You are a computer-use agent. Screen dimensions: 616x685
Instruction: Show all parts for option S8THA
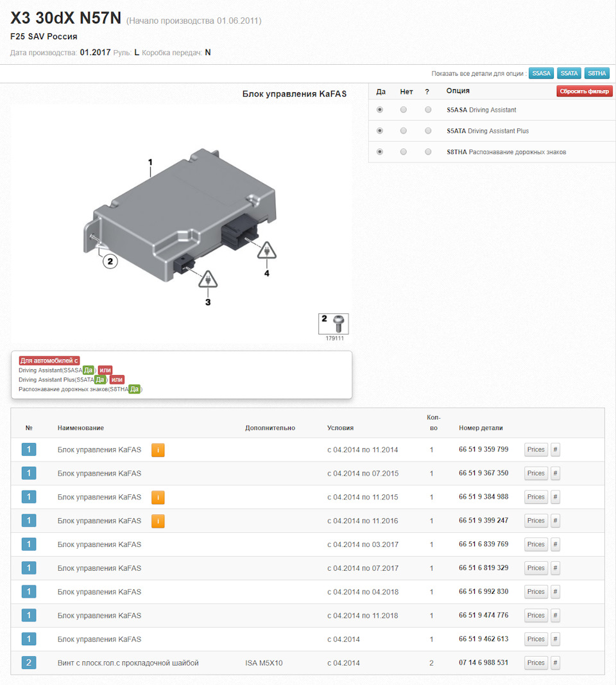click(597, 73)
